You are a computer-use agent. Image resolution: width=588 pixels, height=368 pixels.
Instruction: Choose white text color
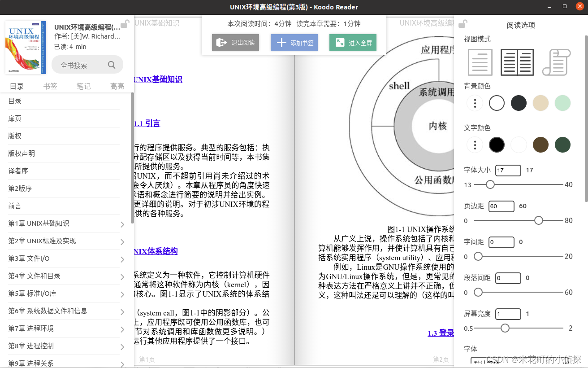(519, 145)
